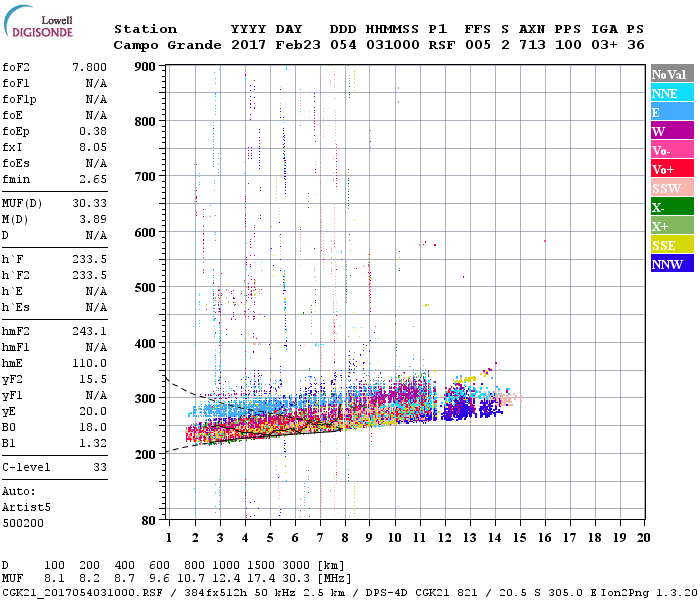700x600 pixels.
Task: Click the foEp value 0.38
Action: point(93,131)
